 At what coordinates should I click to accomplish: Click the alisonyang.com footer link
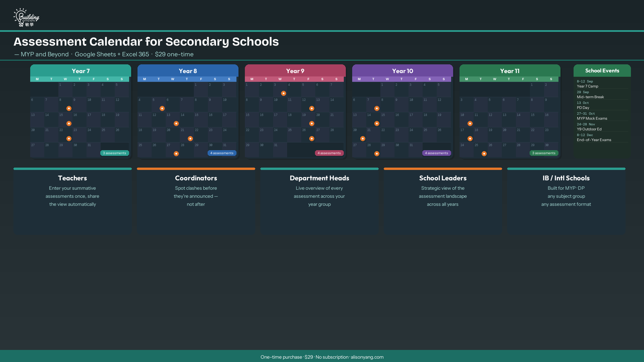click(x=367, y=357)
